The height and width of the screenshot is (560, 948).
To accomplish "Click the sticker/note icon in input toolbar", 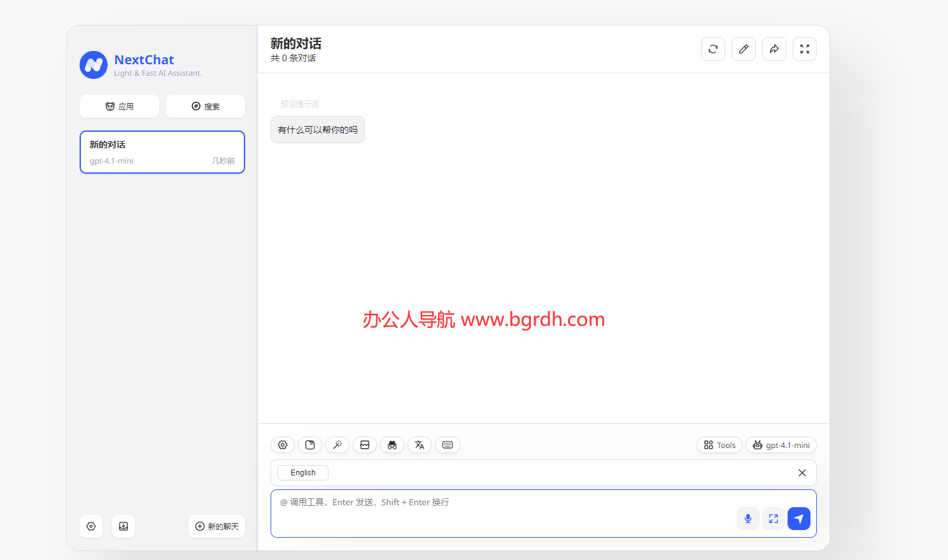I will pos(310,445).
